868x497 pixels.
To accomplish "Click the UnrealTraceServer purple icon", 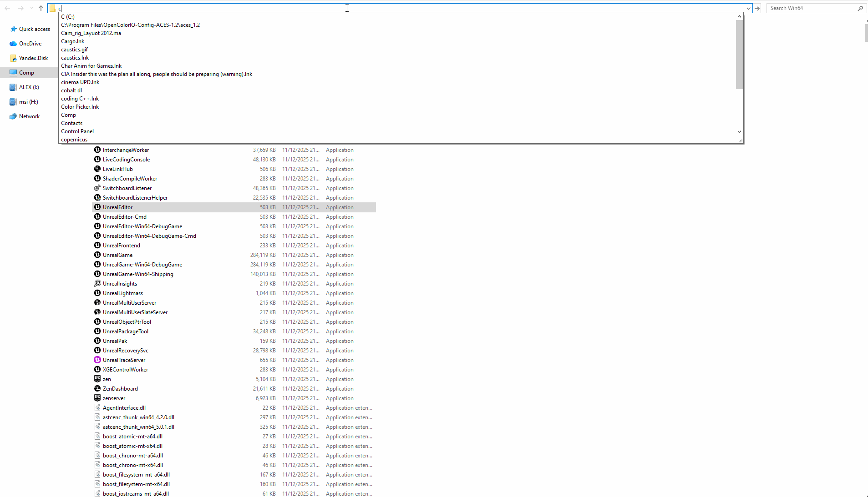I will (x=97, y=360).
